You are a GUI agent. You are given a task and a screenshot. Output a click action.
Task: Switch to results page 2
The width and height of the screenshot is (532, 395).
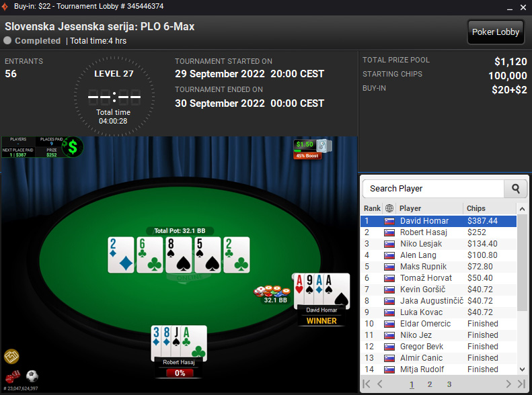coord(430,384)
